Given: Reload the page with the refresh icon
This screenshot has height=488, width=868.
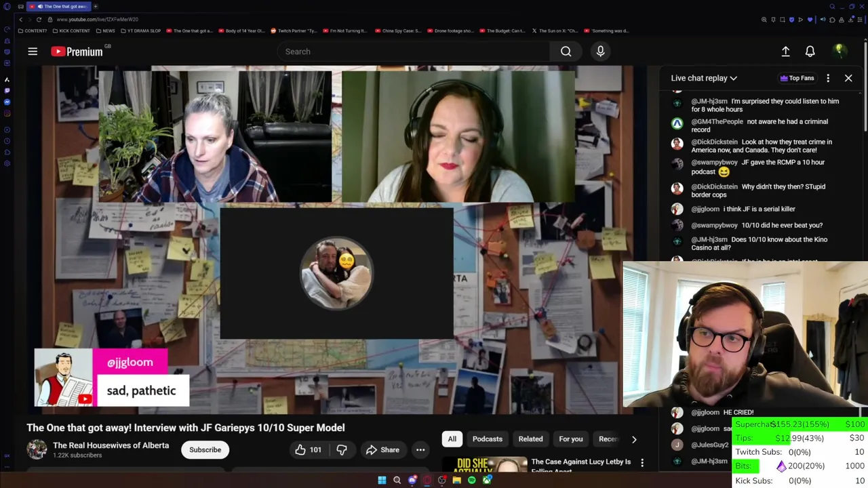Looking at the screenshot, I should tap(39, 20).
